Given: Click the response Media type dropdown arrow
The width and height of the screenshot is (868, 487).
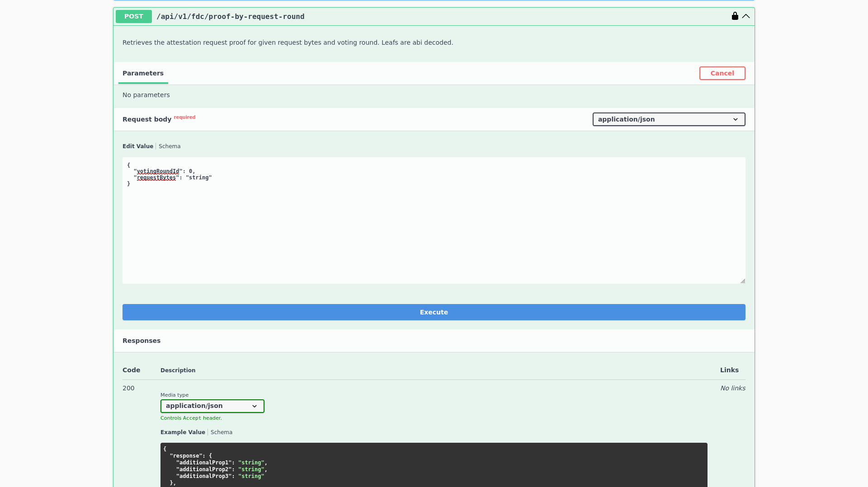Looking at the screenshot, I should tap(255, 406).
